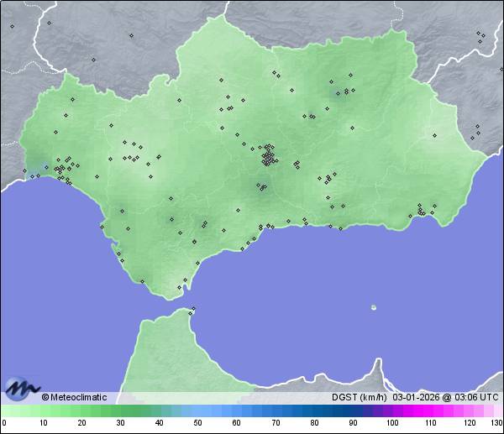
Task: Click the isolated station marker in the sea
Action: [374, 307]
